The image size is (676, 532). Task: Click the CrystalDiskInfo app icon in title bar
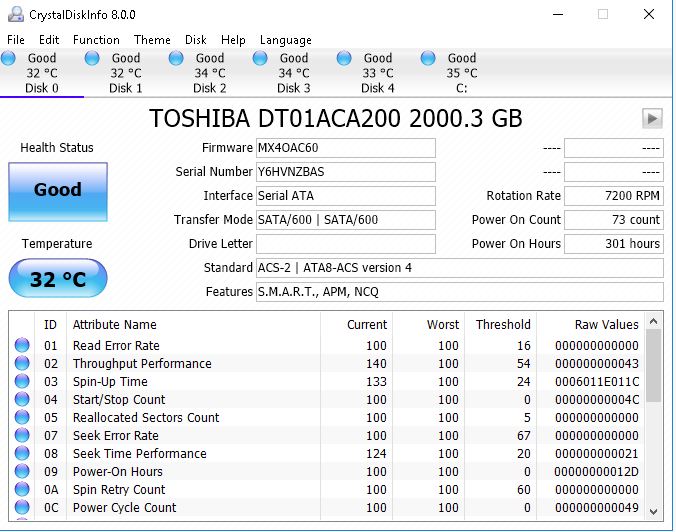(14, 15)
